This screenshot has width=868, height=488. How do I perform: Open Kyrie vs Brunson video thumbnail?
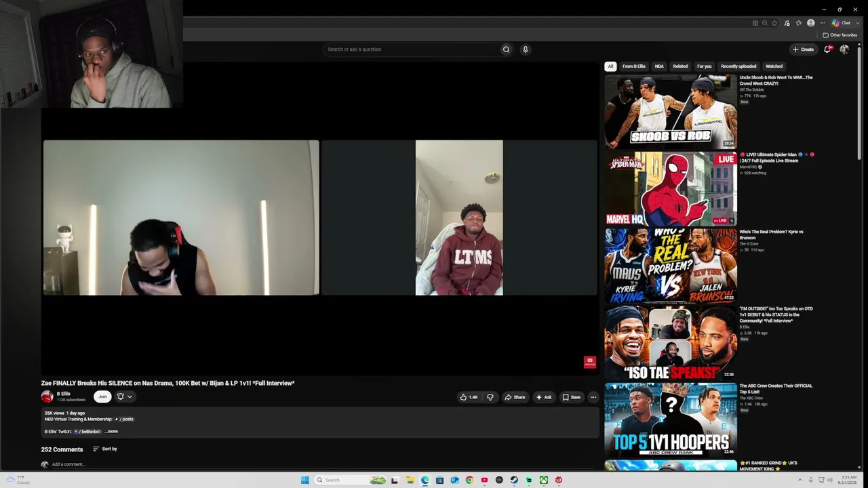[x=671, y=266]
